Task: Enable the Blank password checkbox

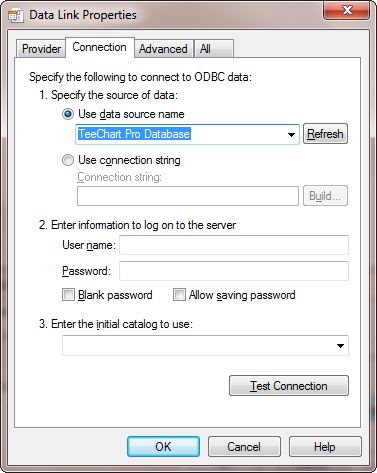Action: click(x=68, y=295)
